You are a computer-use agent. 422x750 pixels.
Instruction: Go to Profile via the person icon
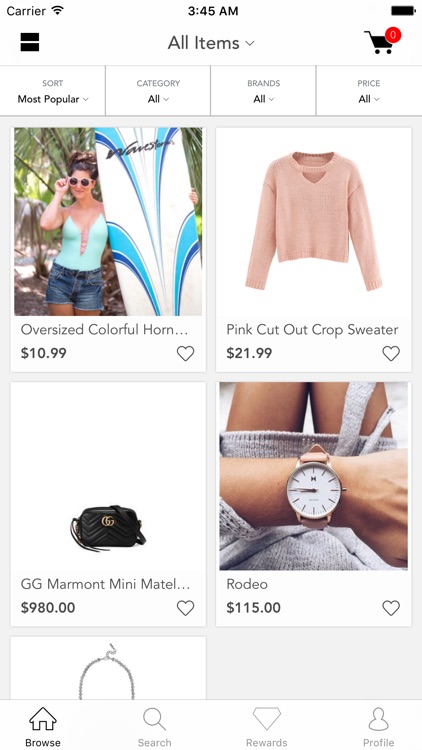pos(378,719)
